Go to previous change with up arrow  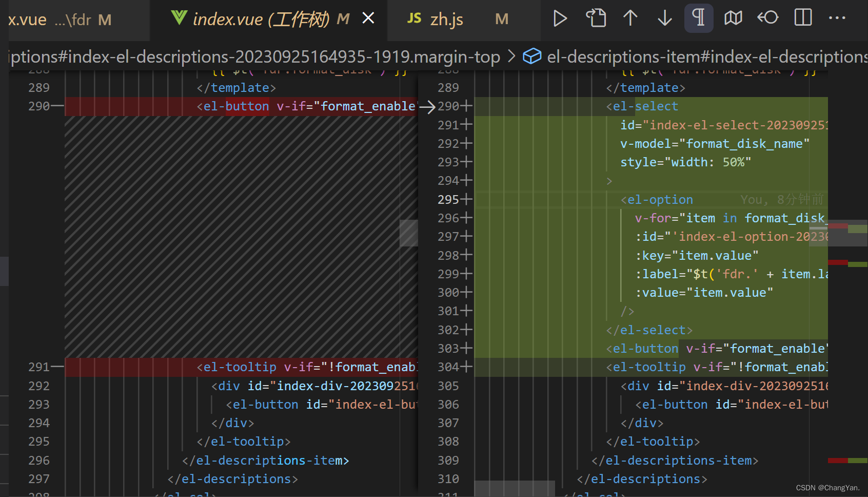630,18
